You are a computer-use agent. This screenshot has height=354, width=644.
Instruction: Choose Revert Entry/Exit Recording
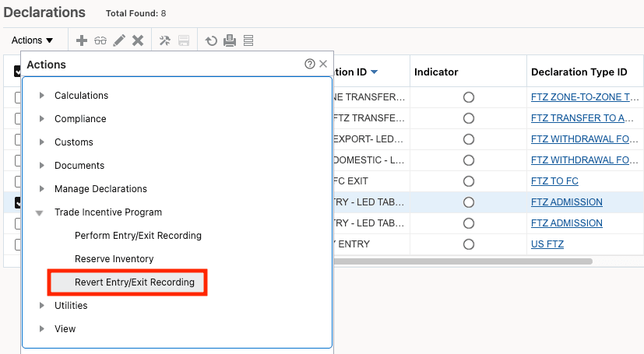[135, 282]
